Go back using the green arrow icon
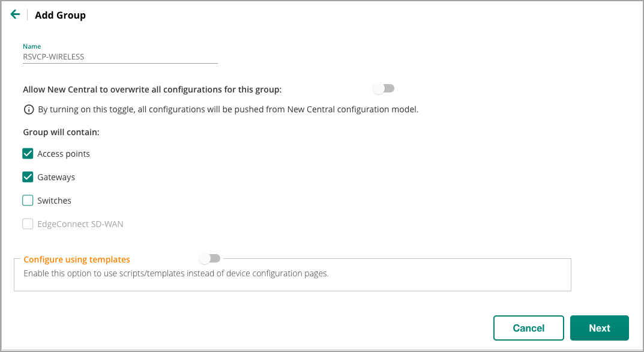The height and width of the screenshot is (352, 644). click(x=15, y=14)
